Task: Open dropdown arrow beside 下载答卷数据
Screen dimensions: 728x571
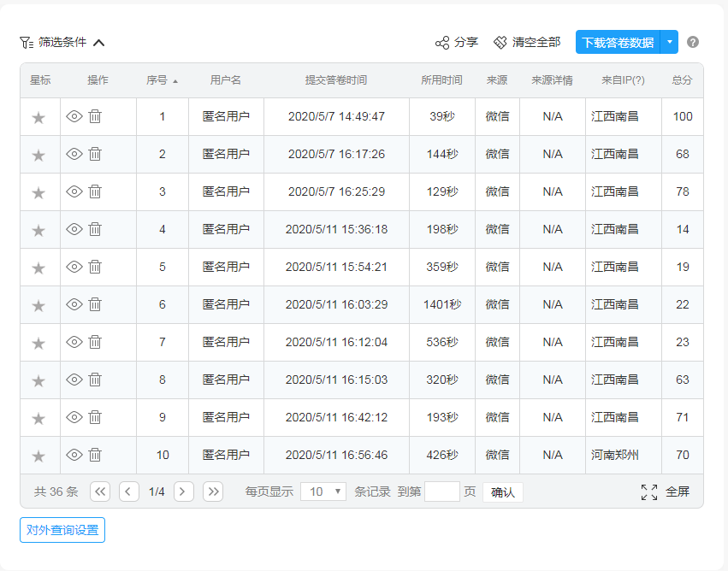Action: coord(670,42)
